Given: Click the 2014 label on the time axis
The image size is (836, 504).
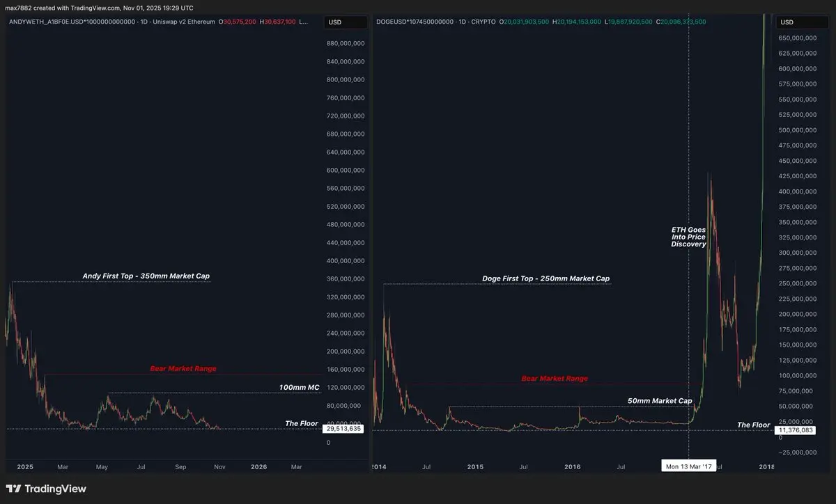Looking at the screenshot, I should (x=380, y=466).
